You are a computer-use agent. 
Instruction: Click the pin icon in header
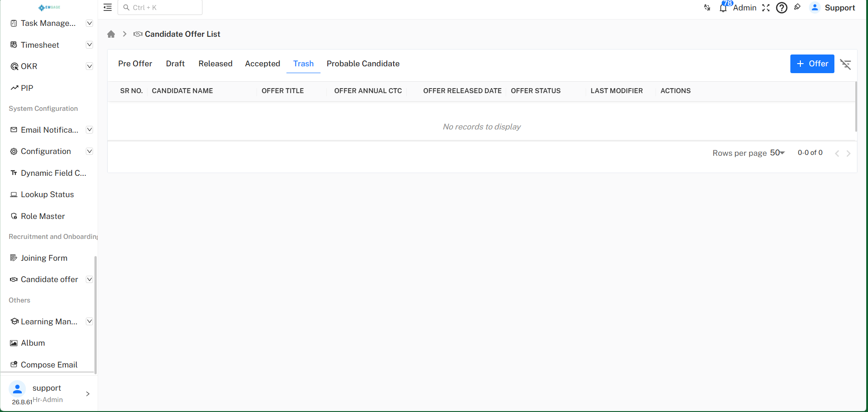pyautogui.click(x=797, y=7)
